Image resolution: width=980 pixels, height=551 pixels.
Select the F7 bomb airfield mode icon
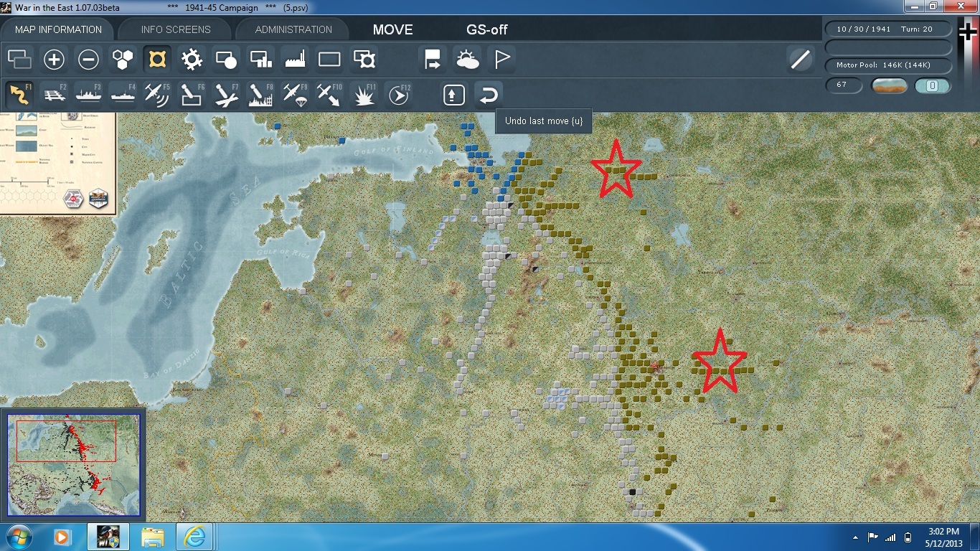click(226, 95)
